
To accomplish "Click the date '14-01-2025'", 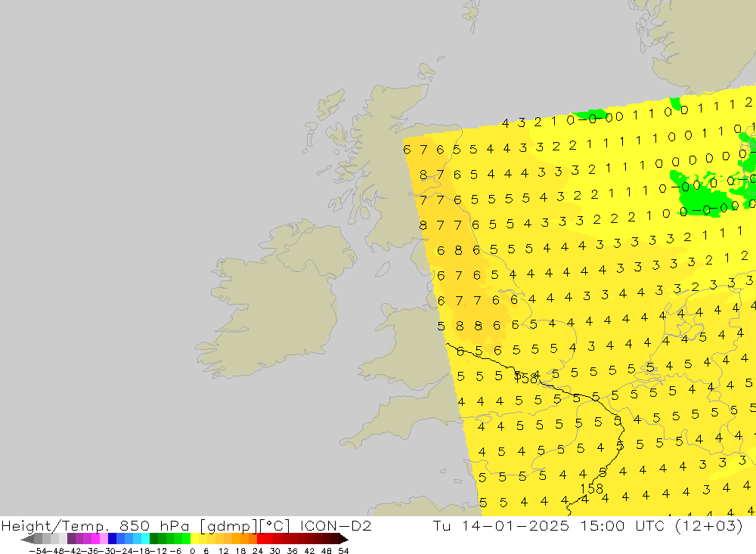I will click(x=516, y=525).
